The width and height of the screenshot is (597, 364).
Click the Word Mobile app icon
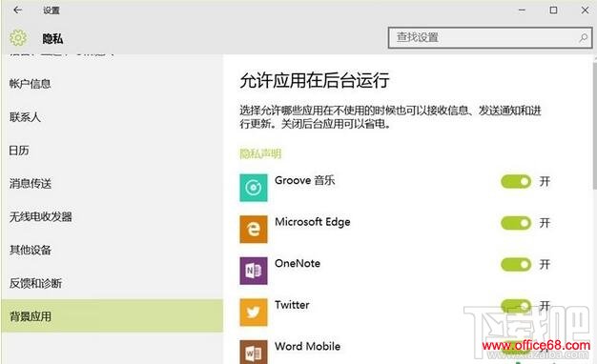coord(253,352)
